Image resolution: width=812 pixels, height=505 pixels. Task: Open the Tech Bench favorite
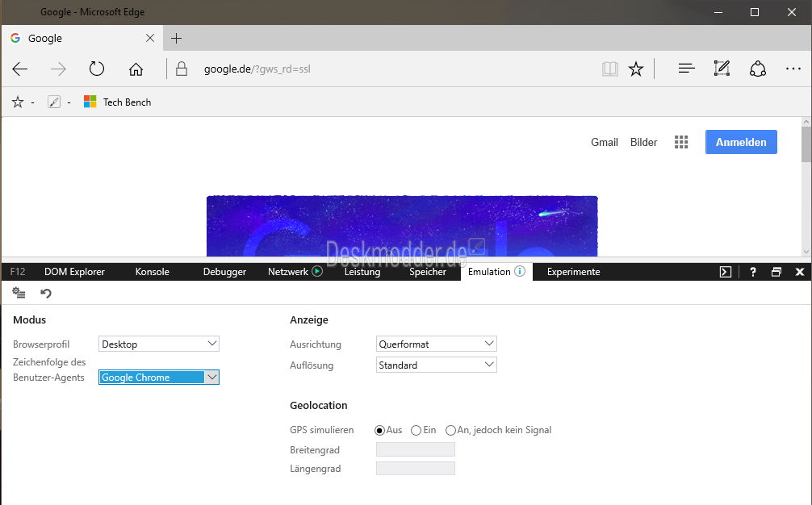[x=118, y=102]
